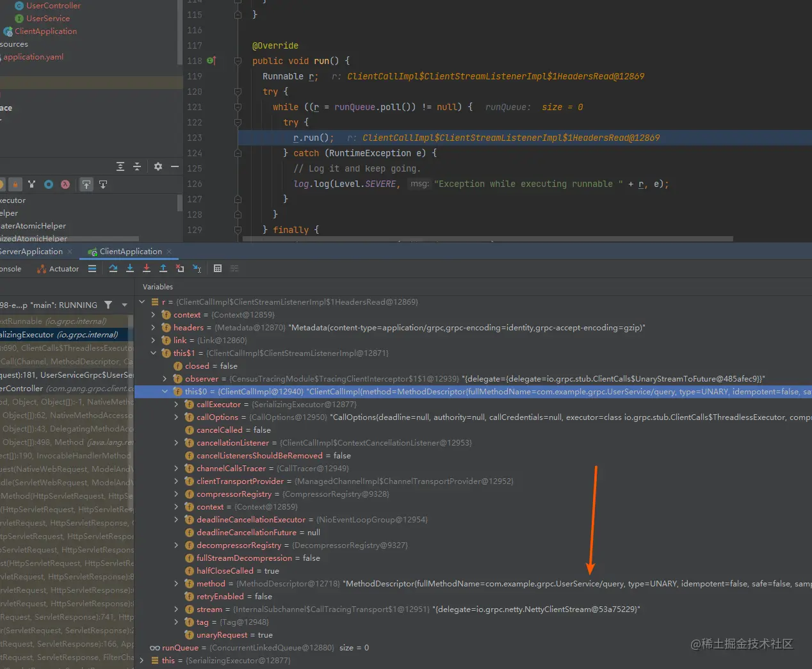
Task: Click r.run() call on line 123
Action: (313, 138)
